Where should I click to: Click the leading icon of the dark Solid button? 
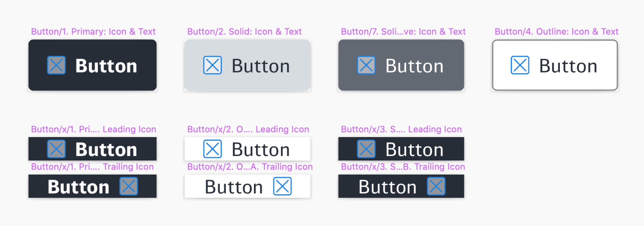pos(366,149)
